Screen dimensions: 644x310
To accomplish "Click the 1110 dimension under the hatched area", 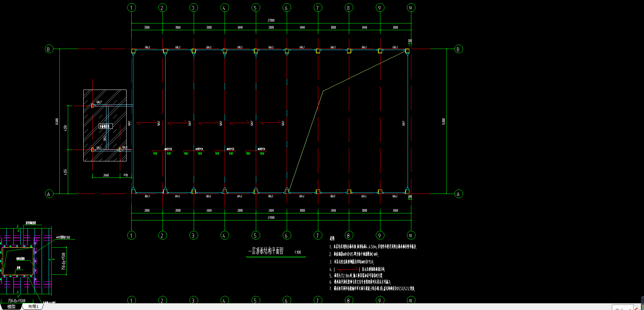I will [125, 175].
